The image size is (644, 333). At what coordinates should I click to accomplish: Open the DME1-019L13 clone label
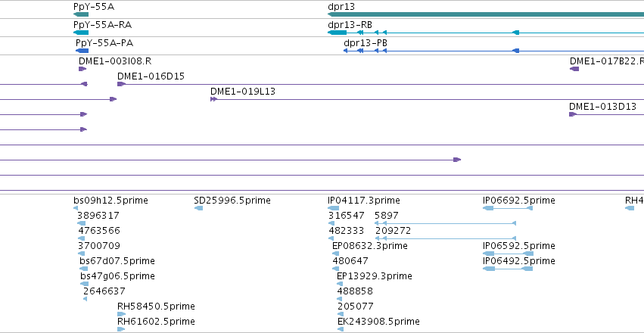[x=243, y=92]
